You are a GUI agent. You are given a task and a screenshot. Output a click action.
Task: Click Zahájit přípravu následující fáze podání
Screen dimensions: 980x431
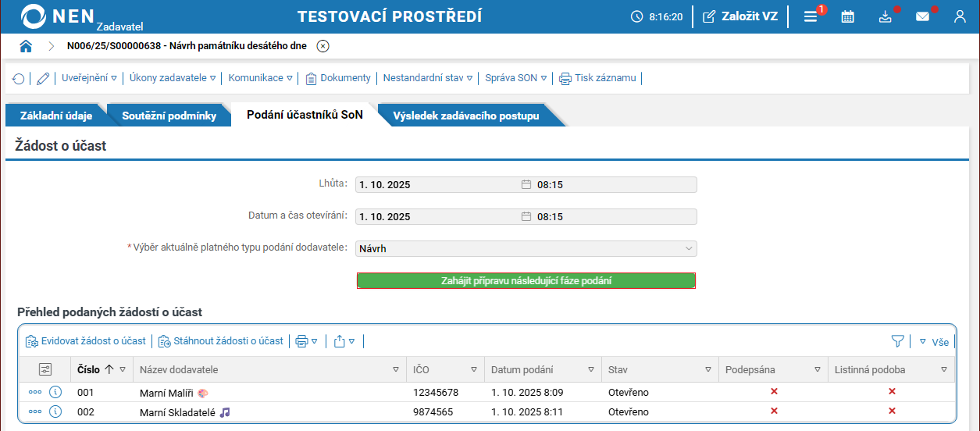pyautogui.click(x=526, y=281)
